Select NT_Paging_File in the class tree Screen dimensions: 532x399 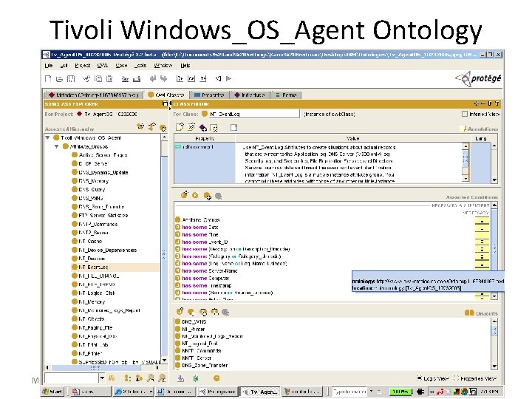[95, 327]
